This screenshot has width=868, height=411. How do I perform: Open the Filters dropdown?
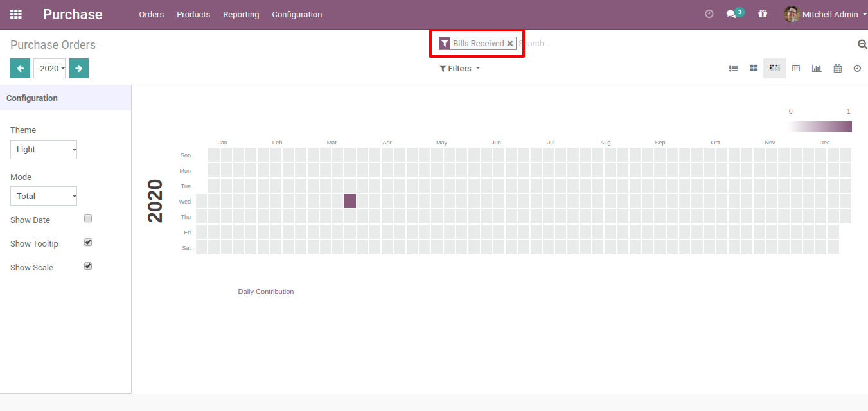coord(460,69)
